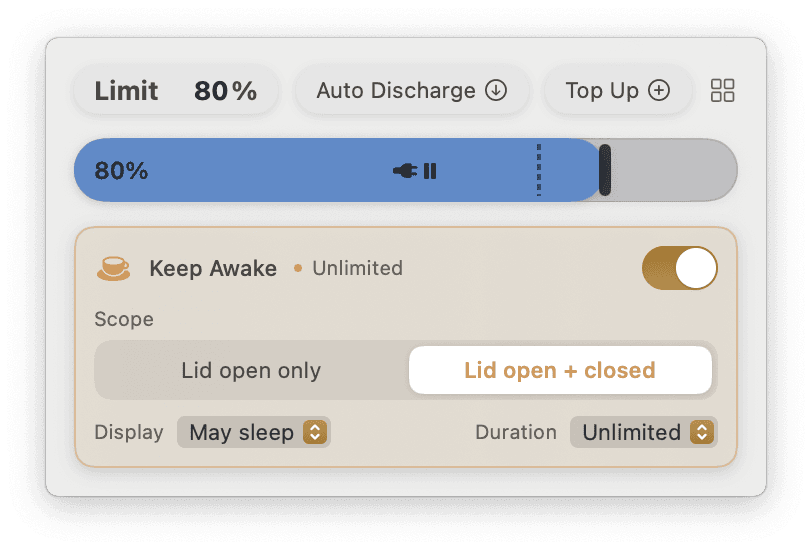The height and width of the screenshot is (550, 812).
Task: Click the Auto Discharge button
Action: click(412, 91)
